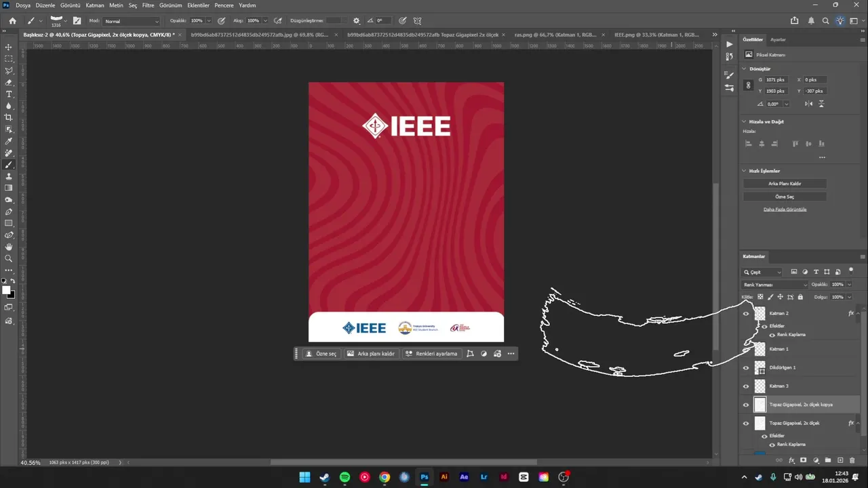Select the Zoom tool in the toolbar

[9, 258]
